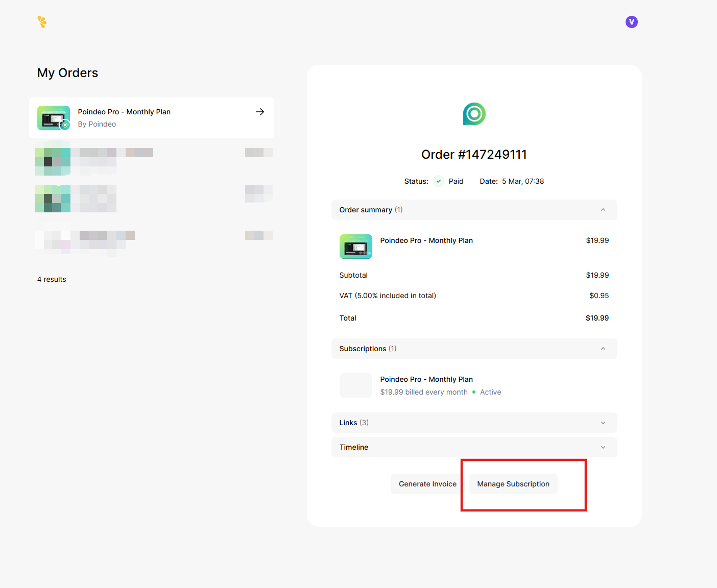Viewport: 717px width, 588px height.
Task: Click the green Active status indicator dot
Action: 474,392
